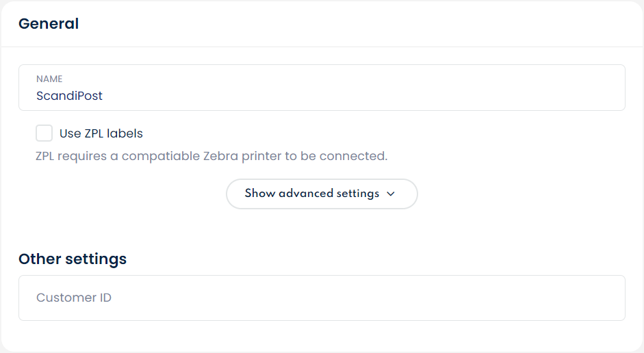Click into the Customer ID field
Screen dimensions: 644x353
[x=322, y=298]
